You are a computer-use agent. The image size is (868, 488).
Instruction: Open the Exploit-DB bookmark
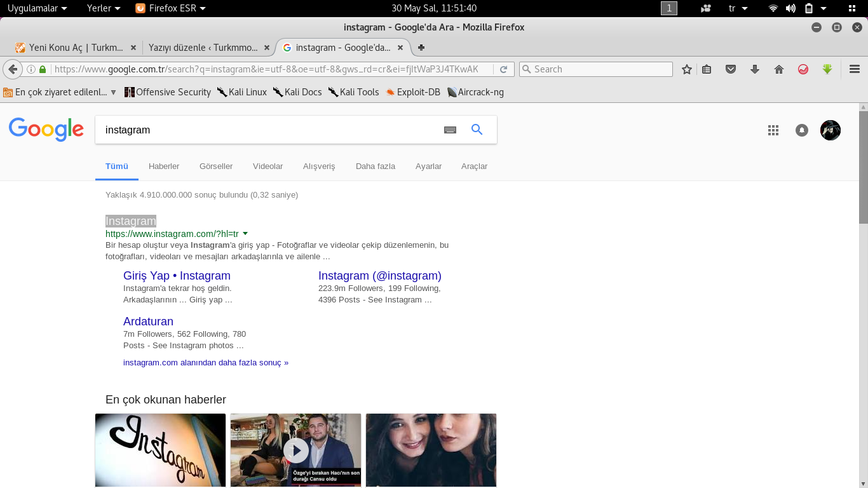tap(413, 92)
